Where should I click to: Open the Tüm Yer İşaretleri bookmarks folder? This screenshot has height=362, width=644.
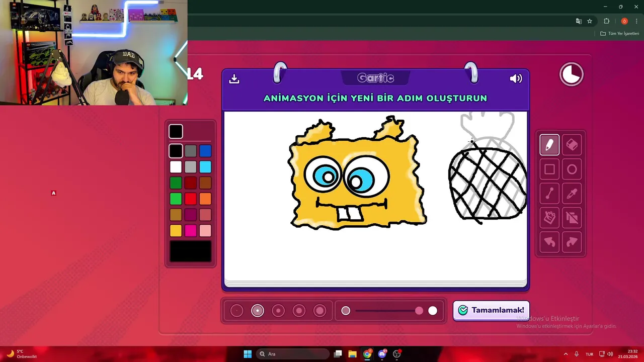pos(620,34)
